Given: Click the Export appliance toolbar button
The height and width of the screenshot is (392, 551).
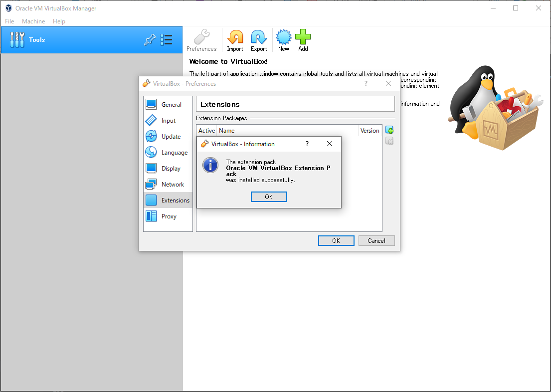Looking at the screenshot, I should click(259, 40).
